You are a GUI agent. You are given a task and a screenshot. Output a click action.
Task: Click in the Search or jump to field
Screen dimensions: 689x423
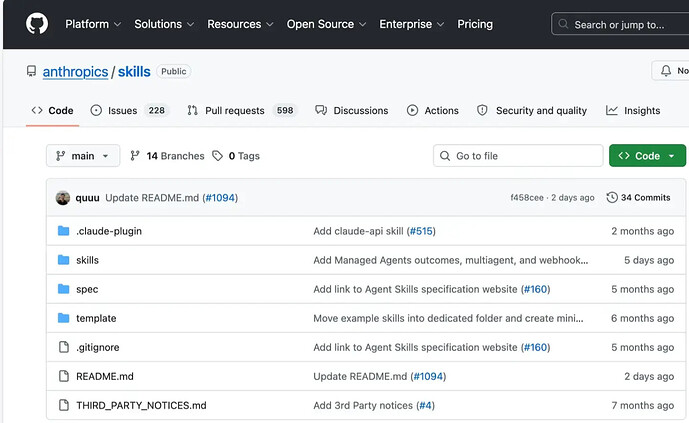tap(620, 24)
